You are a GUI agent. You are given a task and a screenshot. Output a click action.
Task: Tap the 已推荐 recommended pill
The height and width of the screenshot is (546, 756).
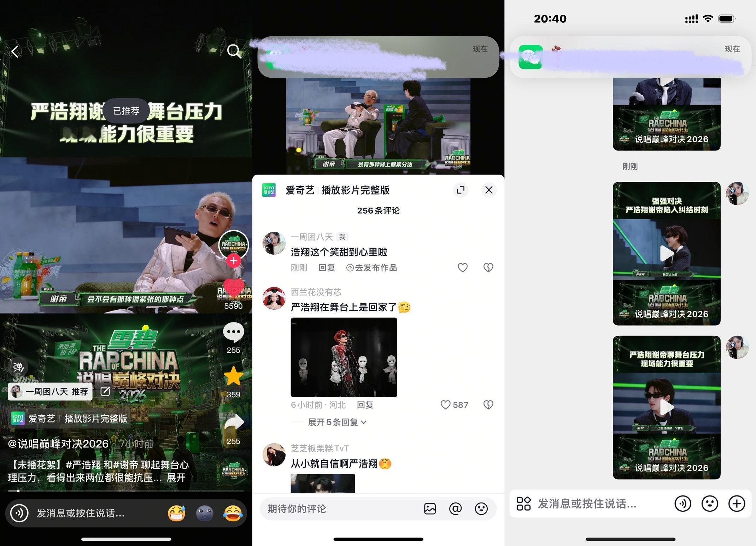(126, 111)
